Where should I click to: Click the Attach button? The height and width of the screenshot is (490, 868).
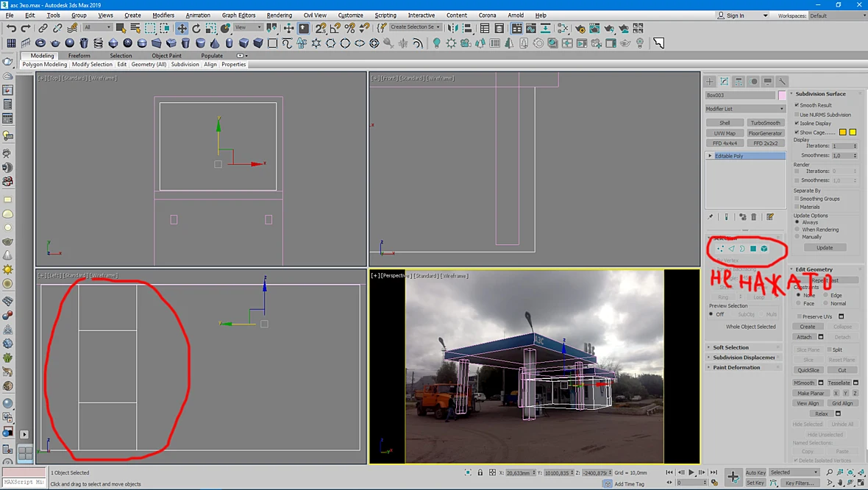[x=804, y=337]
